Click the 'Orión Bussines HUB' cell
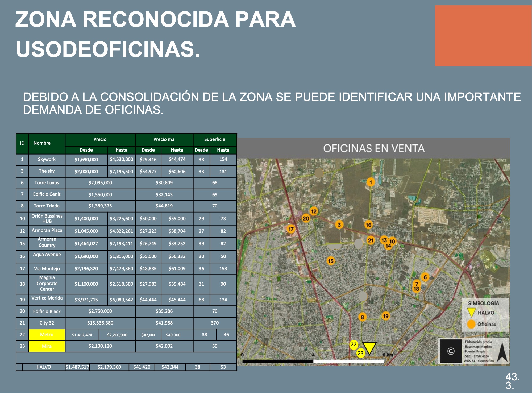532x399 pixels. click(47, 219)
